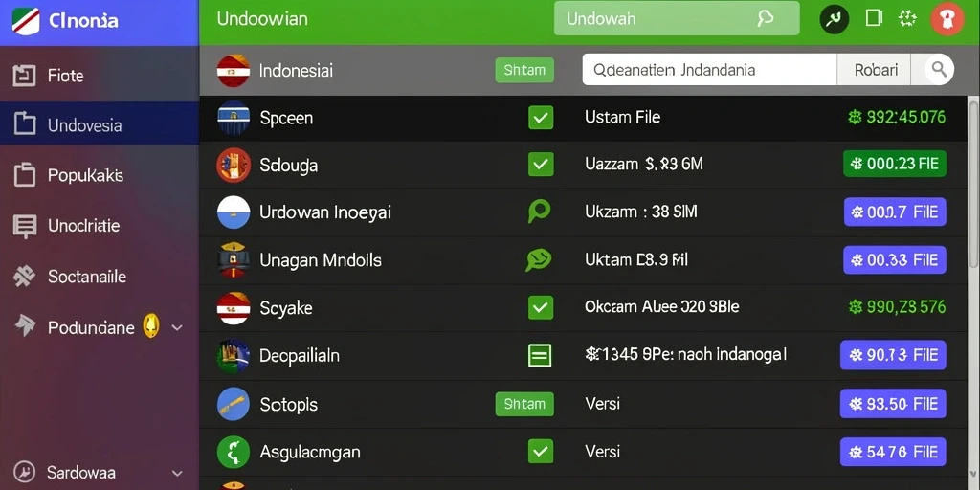
Task: Click the green chat icon in Unagan Mndoils row
Action: coord(538,258)
